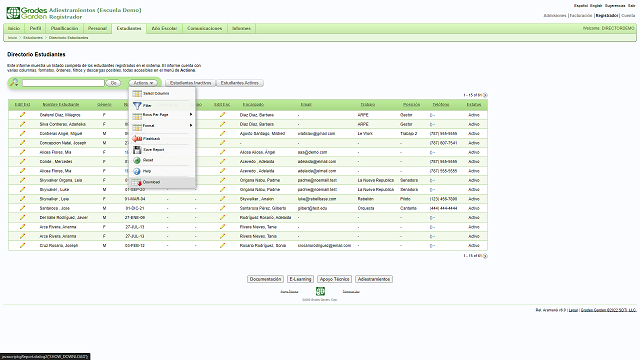Viewport: 640px width, 360px height.
Task: Open the Cuenta link
Action: pos(628,16)
